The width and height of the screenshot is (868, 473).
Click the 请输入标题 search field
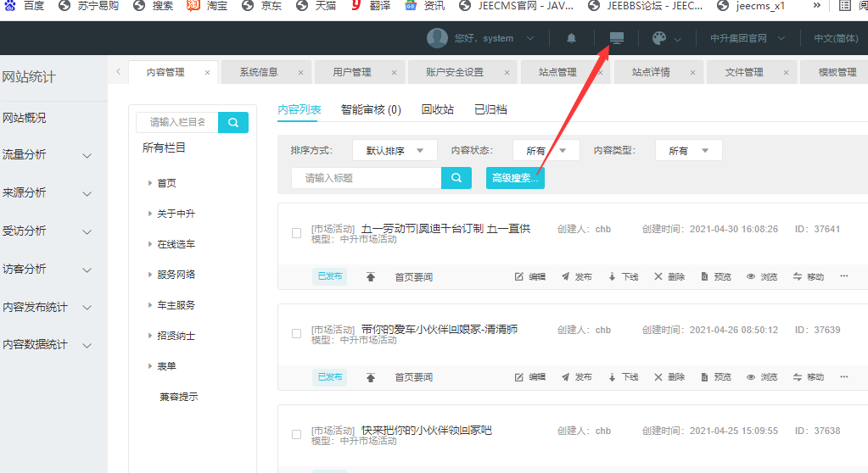[367, 177]
